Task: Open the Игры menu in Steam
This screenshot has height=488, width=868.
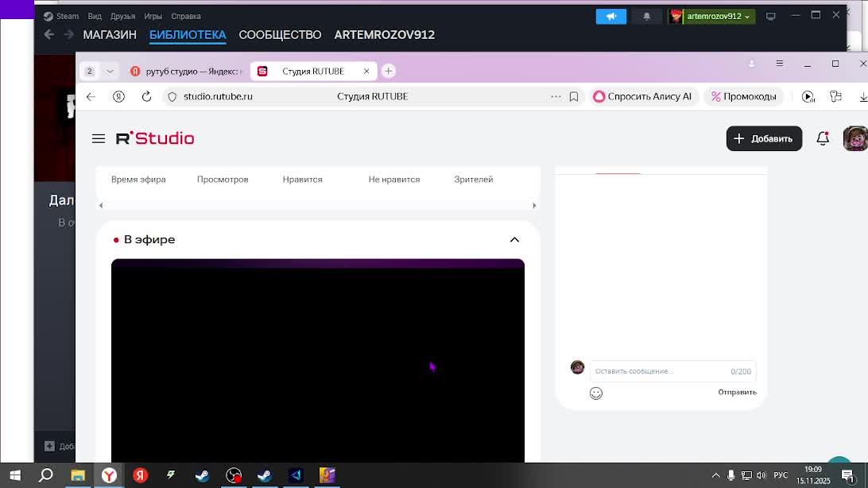Action: point(153,16)
